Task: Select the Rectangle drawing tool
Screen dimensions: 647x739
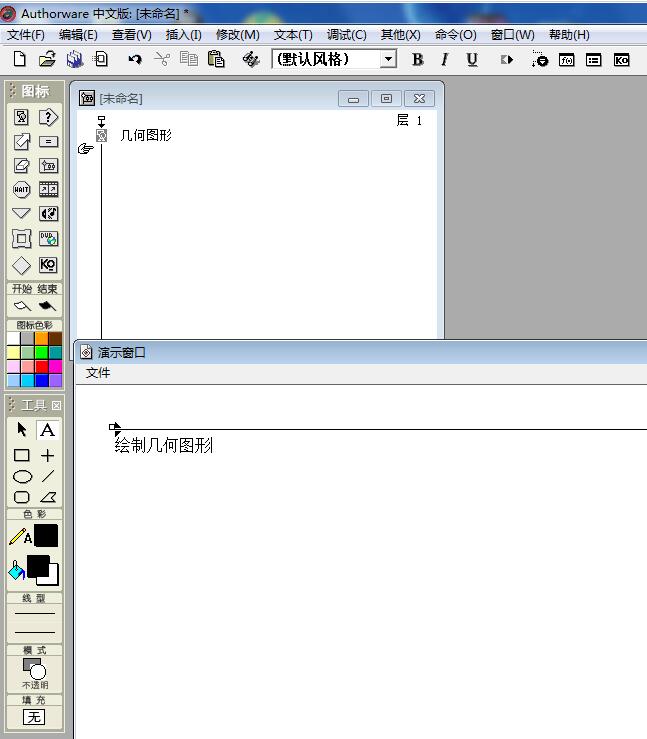Action: click(22, 455)
